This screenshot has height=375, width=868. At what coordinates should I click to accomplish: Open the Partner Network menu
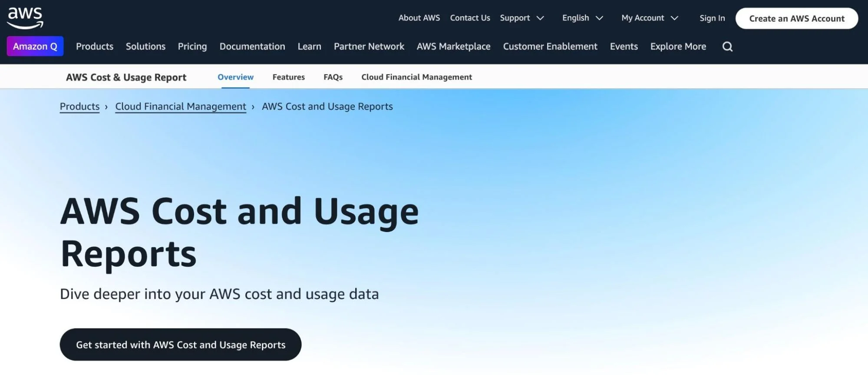tap(369, 46)
